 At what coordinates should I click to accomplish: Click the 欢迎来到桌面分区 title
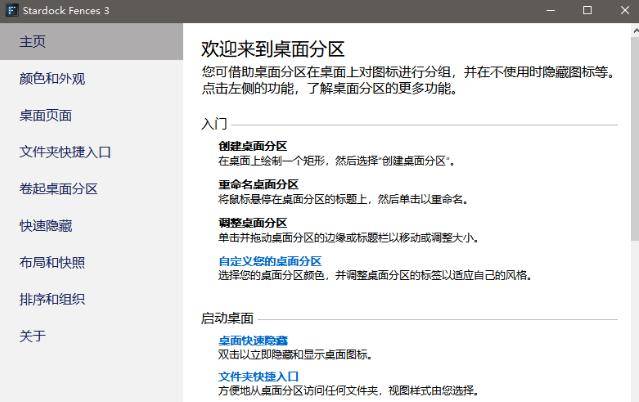(273, 49)
